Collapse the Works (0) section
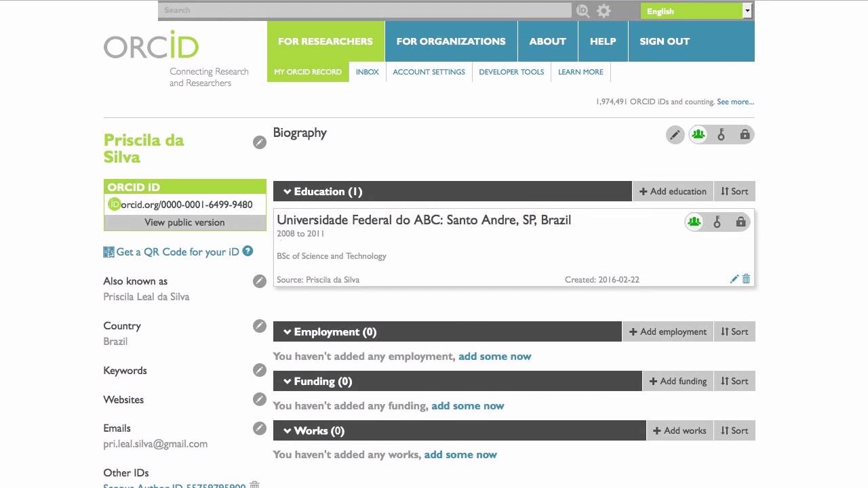 click(x=288, y=431)
